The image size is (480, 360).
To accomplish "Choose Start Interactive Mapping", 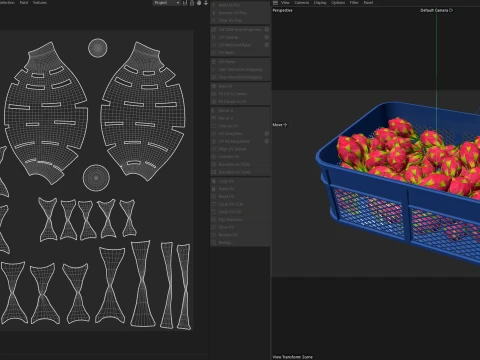I will (x=240, y=69).
